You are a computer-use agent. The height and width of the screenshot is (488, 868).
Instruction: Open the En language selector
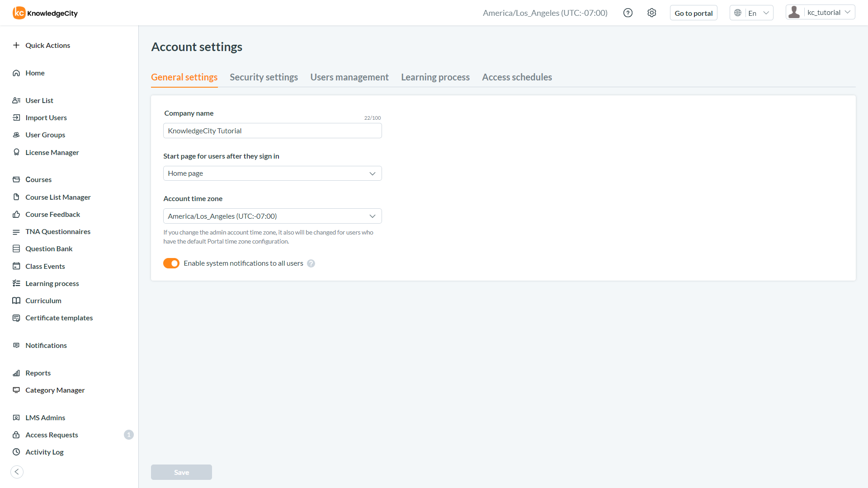(x=751, y=13)
